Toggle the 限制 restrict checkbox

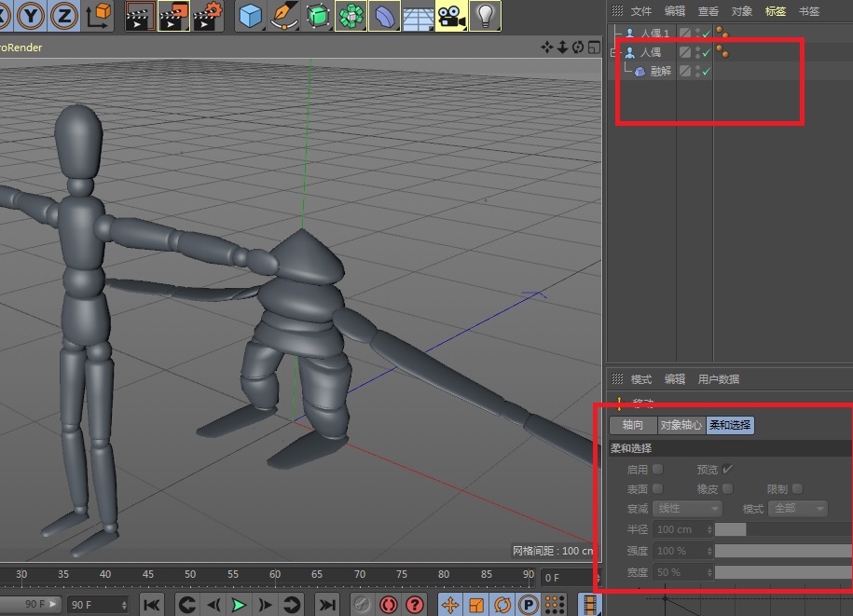[x=797, y=488]
